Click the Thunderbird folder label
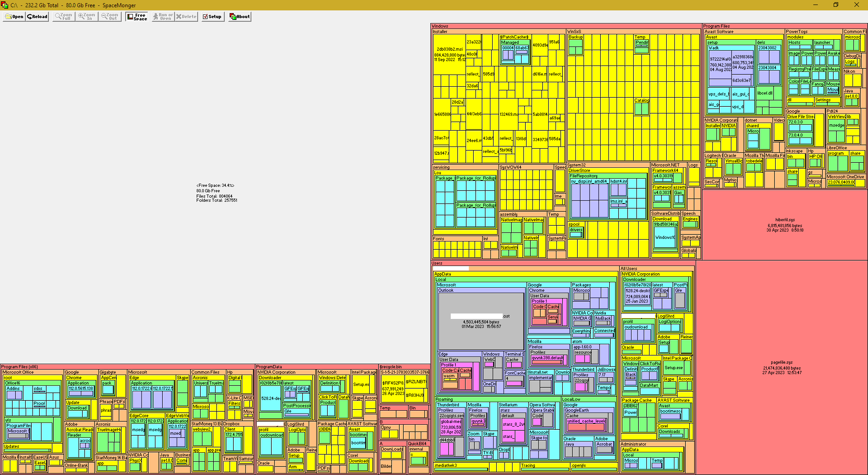868x475 pixels. point(448,405)
